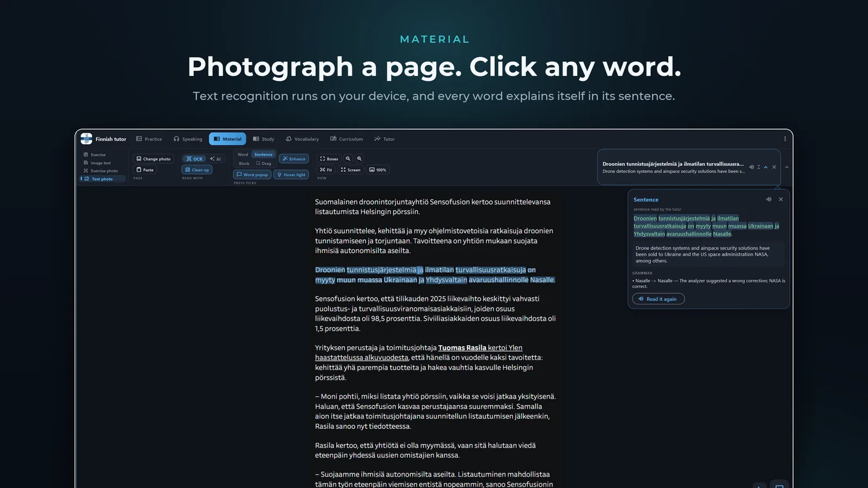
Task: Open the Finnish tutor app logo
Action: 86,139
